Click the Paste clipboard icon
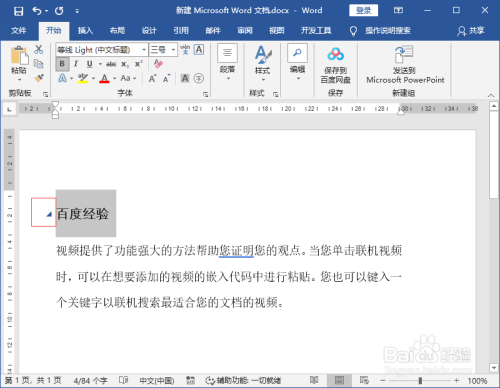The image size is (500, 388). [19, 55]
